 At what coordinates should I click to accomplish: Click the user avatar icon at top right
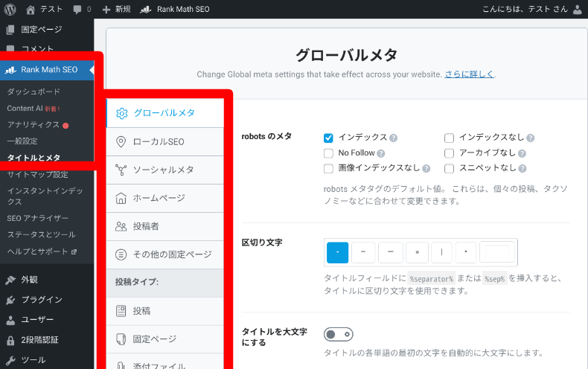pos(577,9)
